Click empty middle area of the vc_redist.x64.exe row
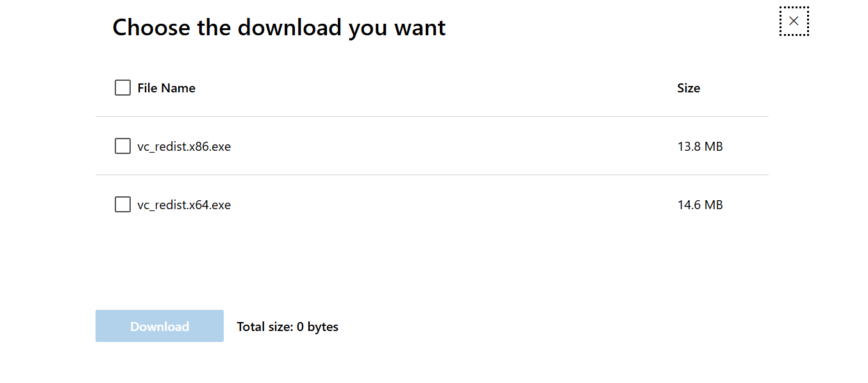Viewport: 868px width, 383px height. (449, 205)
